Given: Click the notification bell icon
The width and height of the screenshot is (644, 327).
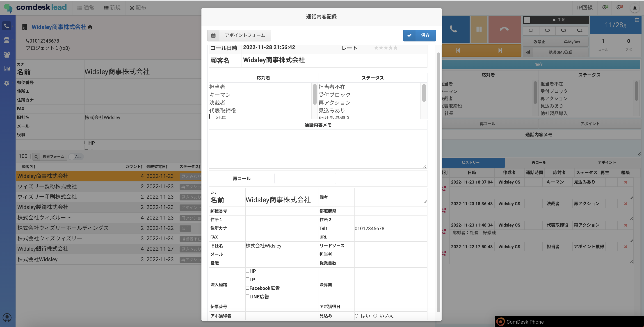Looking at the screenshot, I should click(x=635, y=8).
